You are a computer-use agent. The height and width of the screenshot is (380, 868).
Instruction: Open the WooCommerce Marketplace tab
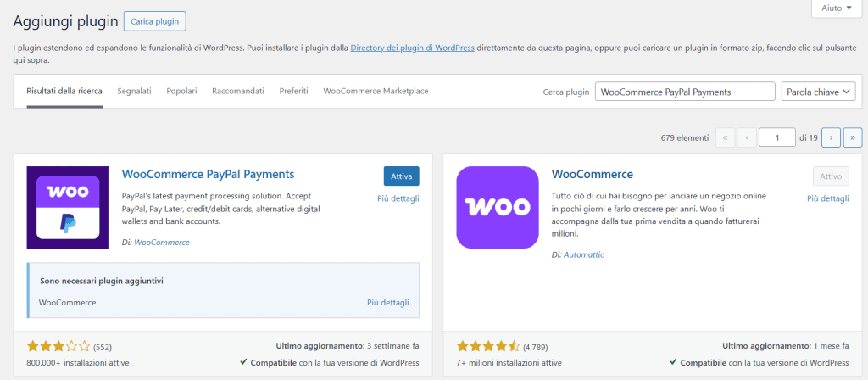click(x=376, y=91)
